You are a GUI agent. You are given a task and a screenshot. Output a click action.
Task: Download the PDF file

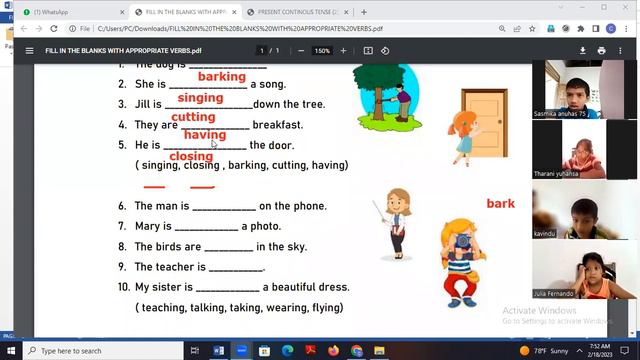[583, 51]
